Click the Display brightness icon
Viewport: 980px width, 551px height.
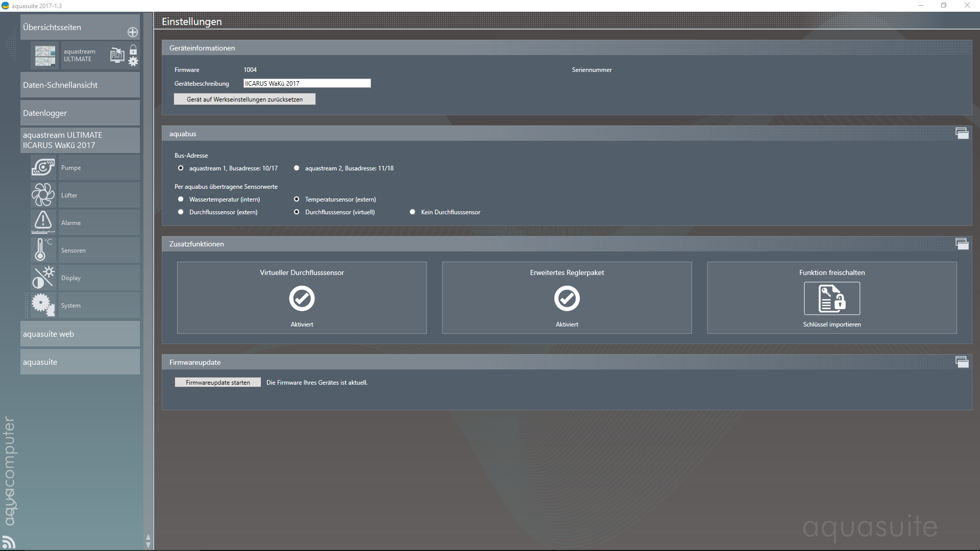click(43, 278)
